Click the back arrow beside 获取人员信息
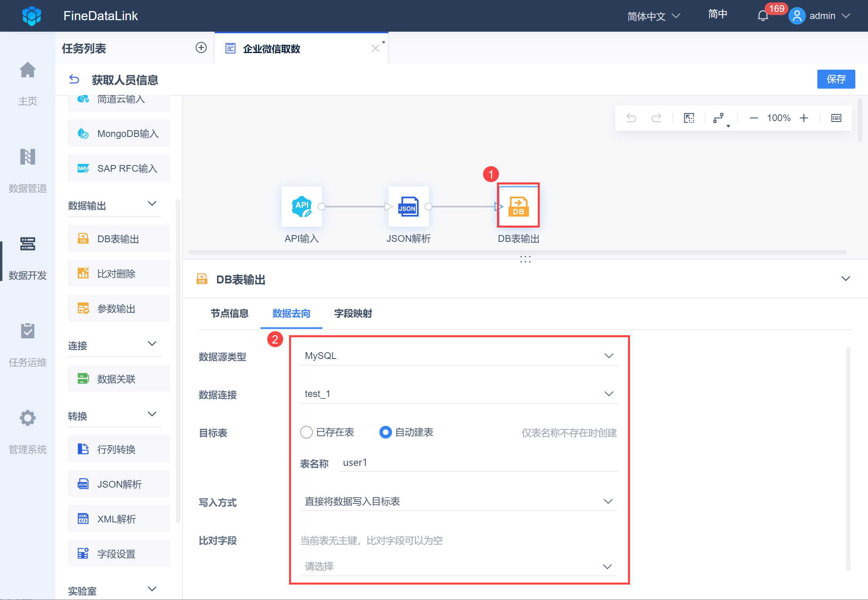868x600 pixels. point(74,80)
